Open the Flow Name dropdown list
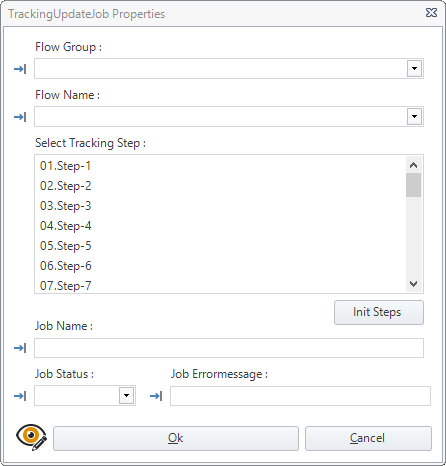 pyautogui.click(x=414, y=117)
